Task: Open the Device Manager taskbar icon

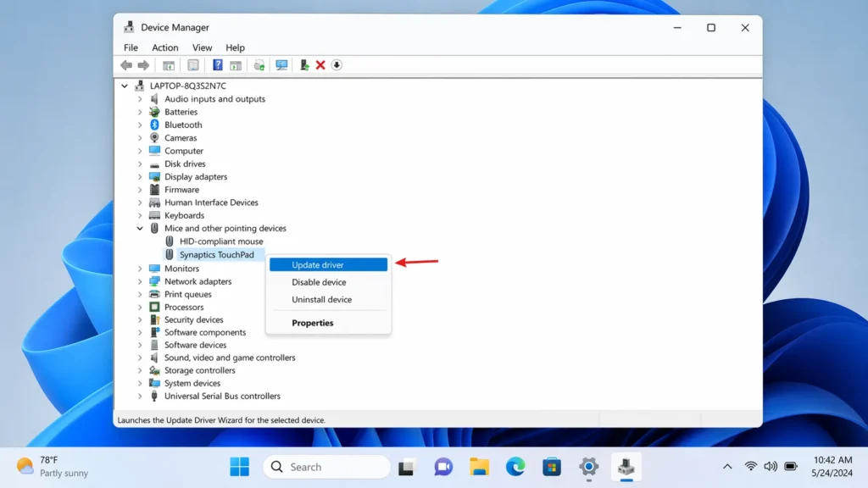Action: click(x=626, y=466)
